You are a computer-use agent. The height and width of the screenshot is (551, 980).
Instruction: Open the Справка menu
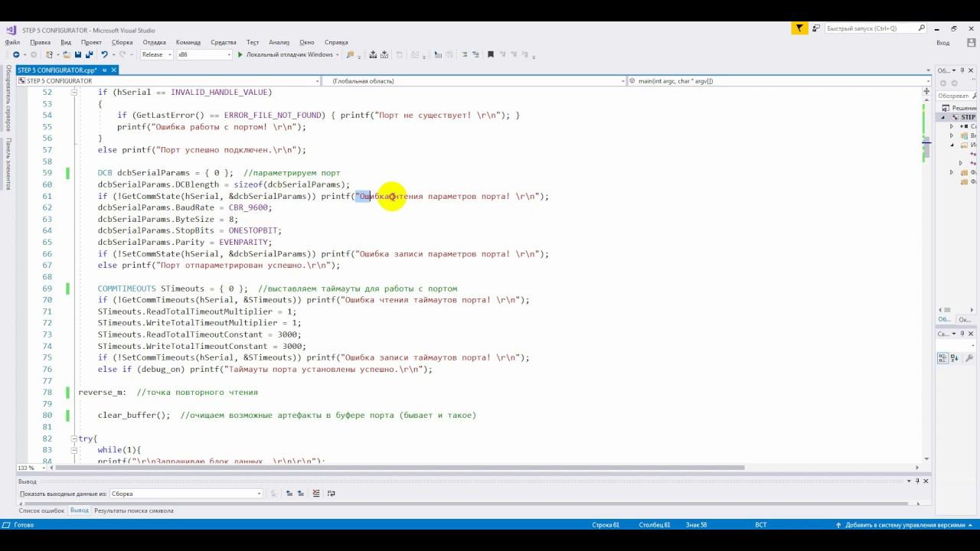336,43
